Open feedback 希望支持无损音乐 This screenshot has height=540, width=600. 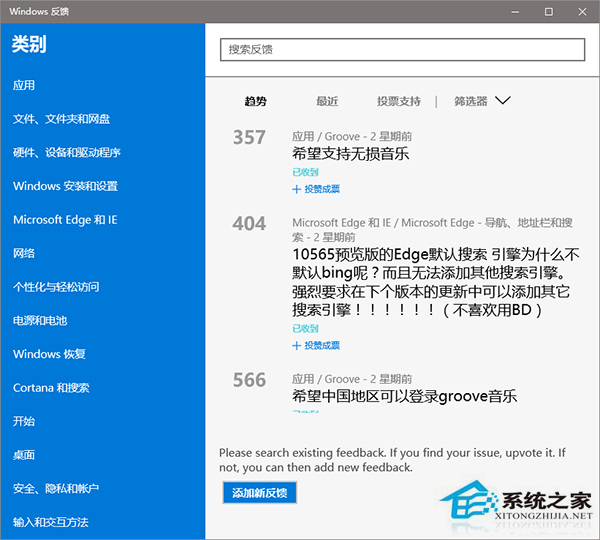351,154
